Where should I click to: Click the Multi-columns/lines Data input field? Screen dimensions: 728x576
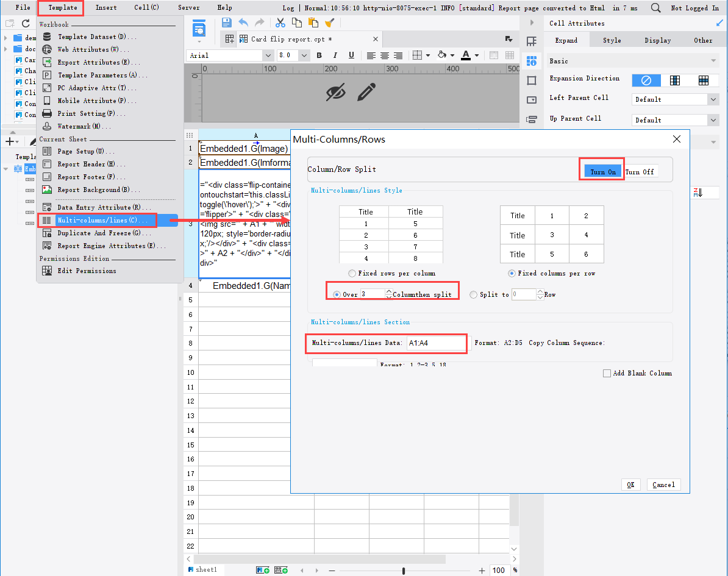click(x=437, y=343)
